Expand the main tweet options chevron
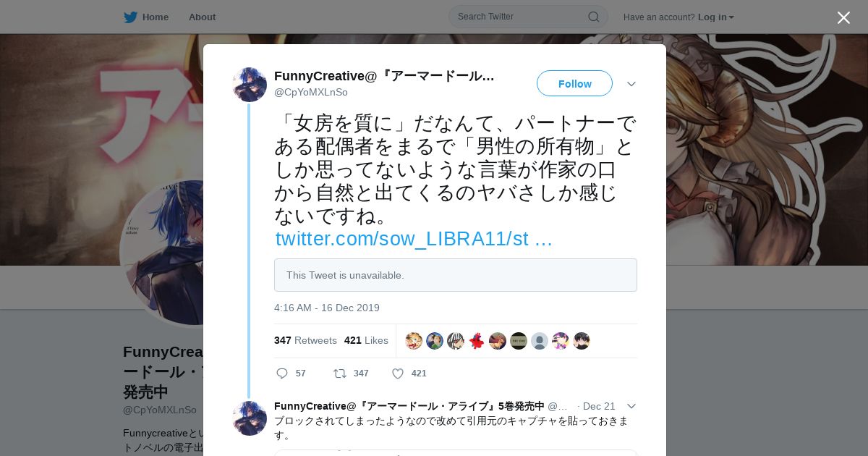Screen dimensions: 868x456 [x=631, y=84]
